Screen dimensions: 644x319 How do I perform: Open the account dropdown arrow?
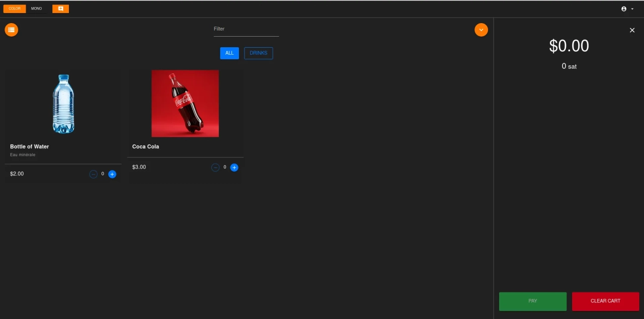click(632, 9)
